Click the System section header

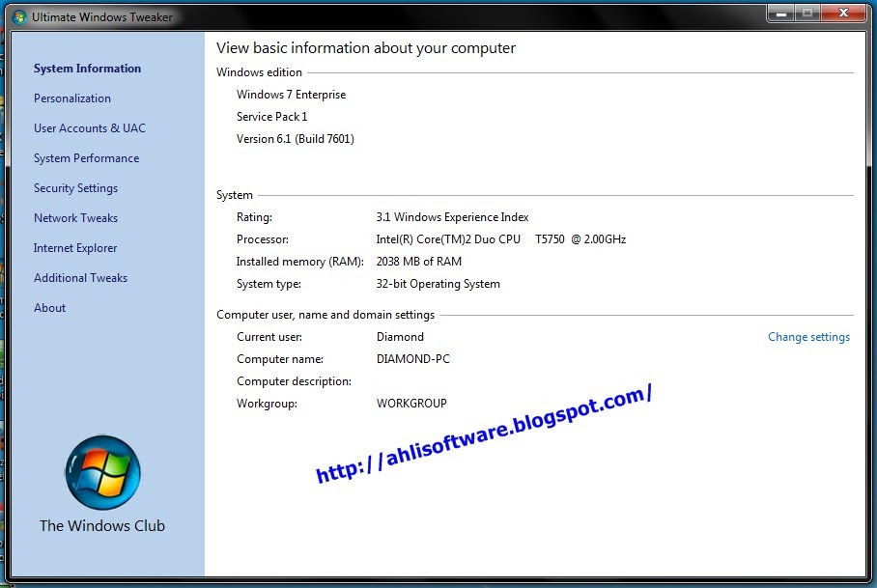(x=234, y=194)
